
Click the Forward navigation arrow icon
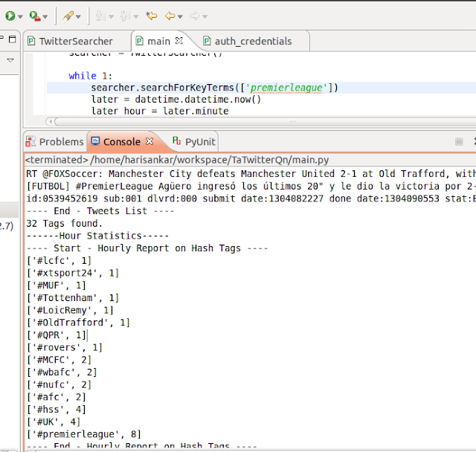pos(195,16)
